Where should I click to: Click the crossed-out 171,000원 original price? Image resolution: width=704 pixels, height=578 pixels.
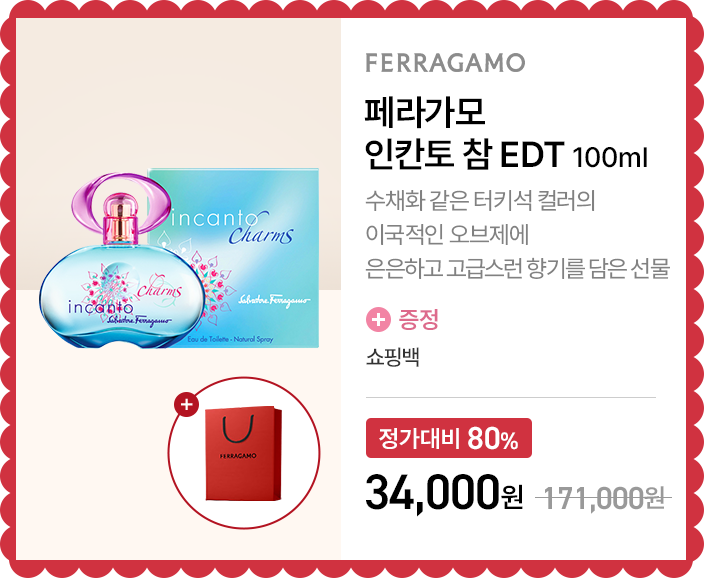(x=604, y=498)
